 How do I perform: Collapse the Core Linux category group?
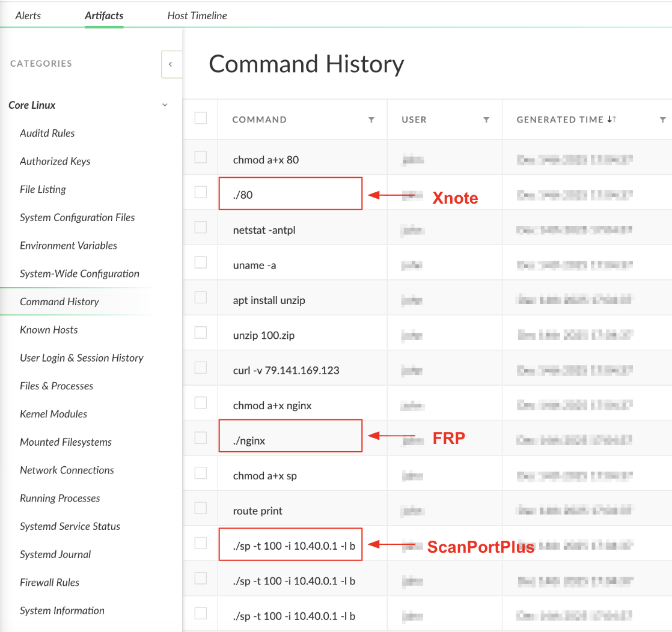pos(165,105)
